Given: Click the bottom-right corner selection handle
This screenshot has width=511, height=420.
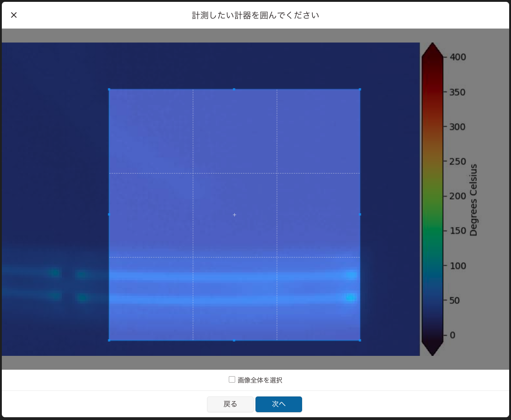Looking at the screenshot, I should 360,341.
